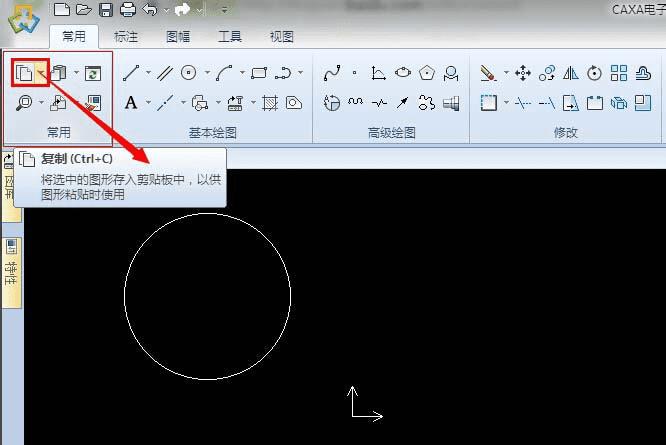Select the Ellipse tool
Viewport: 666px width, 445px height.
(x=403, y=73)
